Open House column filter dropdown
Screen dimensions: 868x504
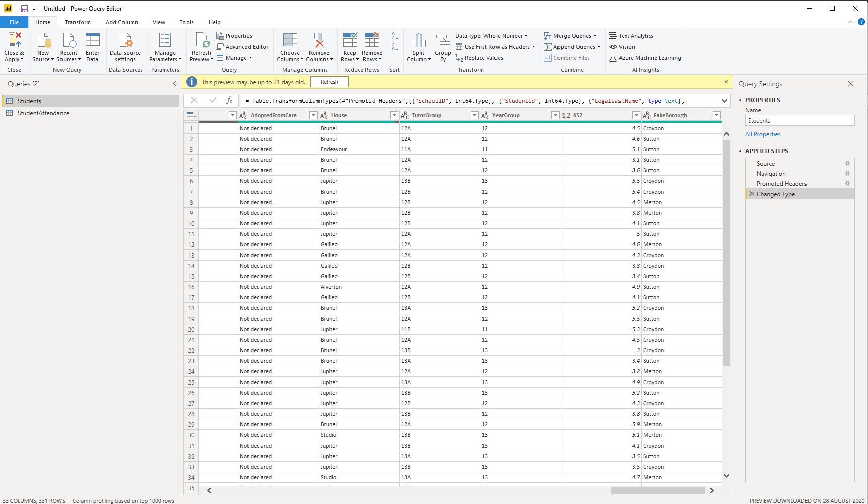(394, 115)
